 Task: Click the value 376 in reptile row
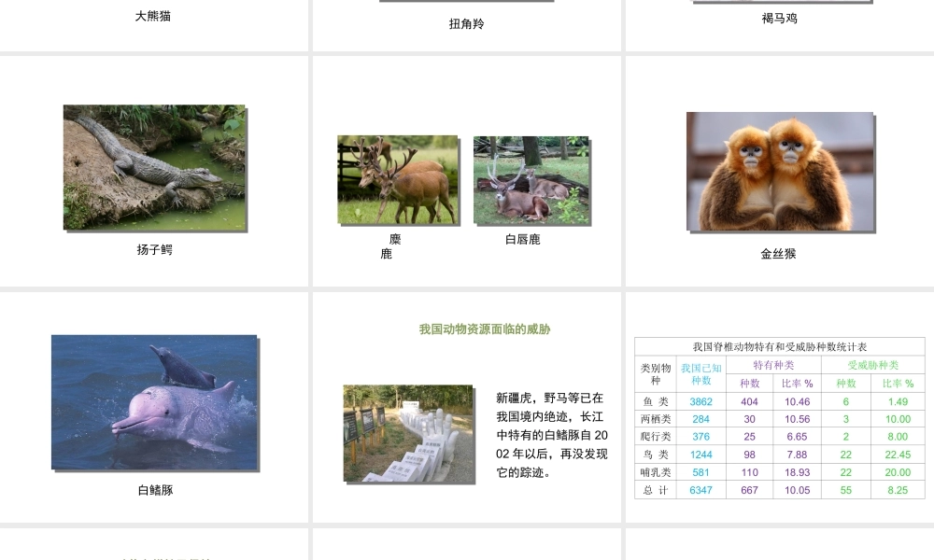pyautogui.click(x=701, y=436)
